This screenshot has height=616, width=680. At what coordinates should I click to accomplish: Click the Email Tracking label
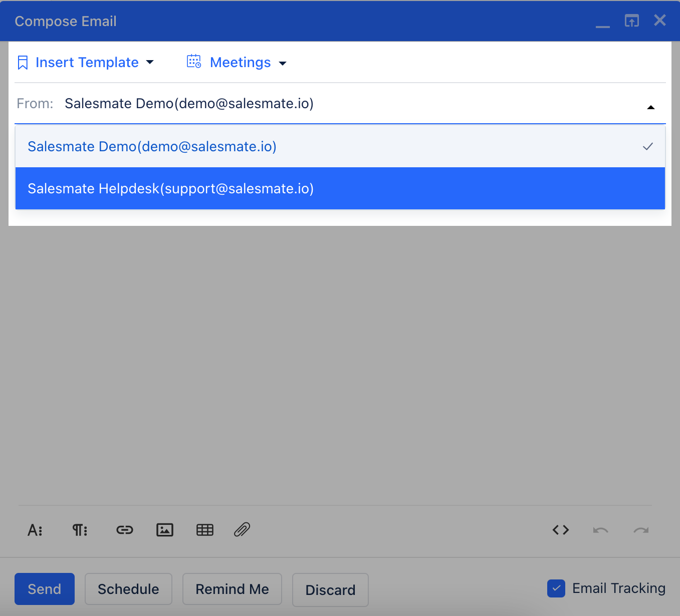[619, 588]
